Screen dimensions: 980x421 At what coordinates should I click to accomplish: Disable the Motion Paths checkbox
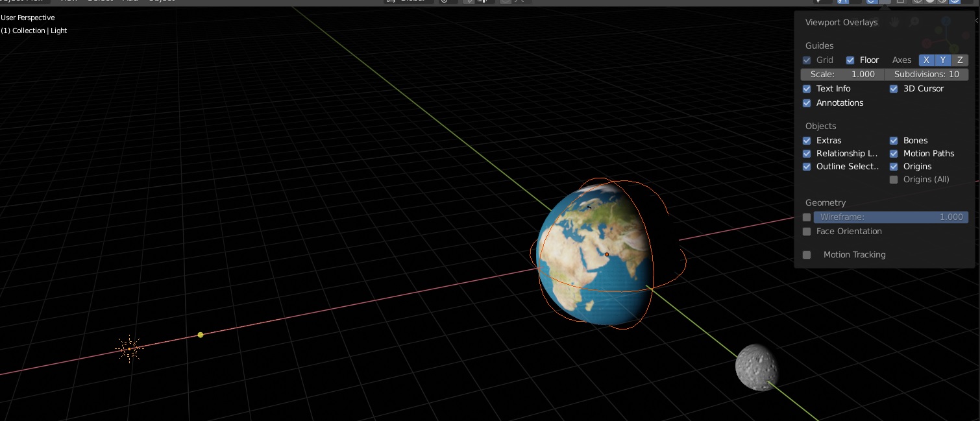[894, 154]
